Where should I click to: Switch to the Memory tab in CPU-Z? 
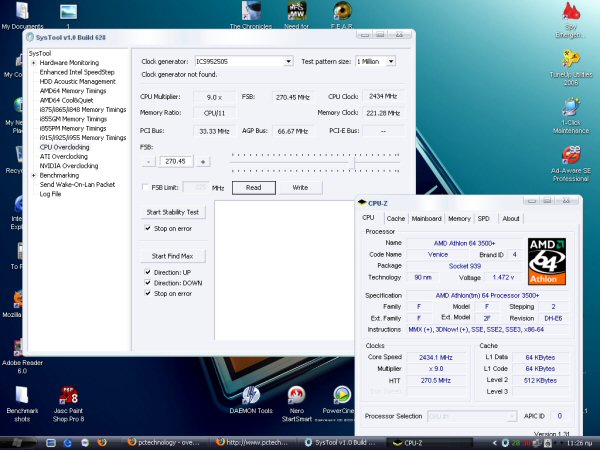[x=459, y=218]
